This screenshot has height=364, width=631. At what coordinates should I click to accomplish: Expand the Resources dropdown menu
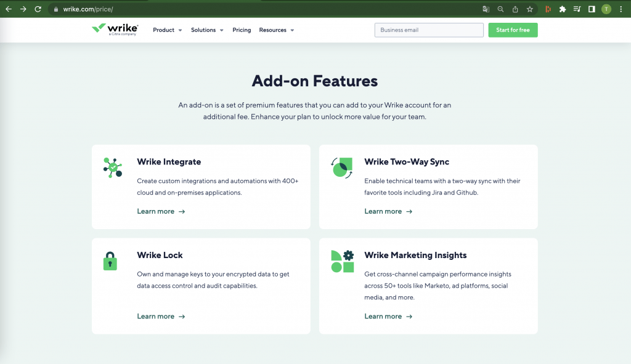click(276, 30)
